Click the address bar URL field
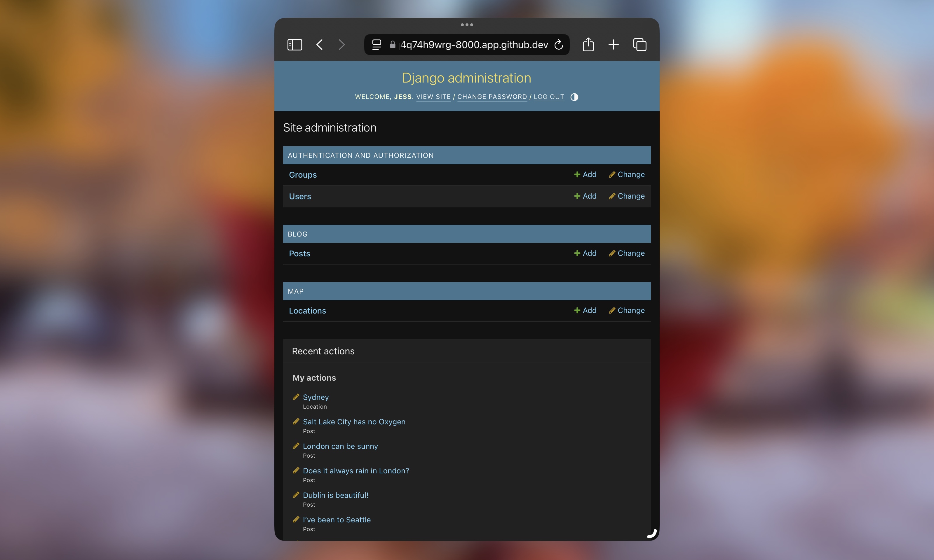This screenshot has width=934, height=560. coord(474,45)
